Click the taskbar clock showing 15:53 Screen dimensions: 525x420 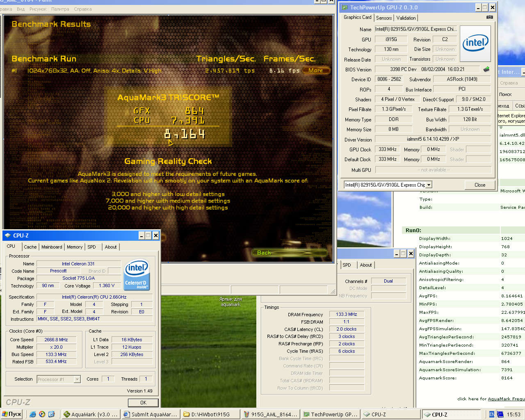tap(514, 414)
